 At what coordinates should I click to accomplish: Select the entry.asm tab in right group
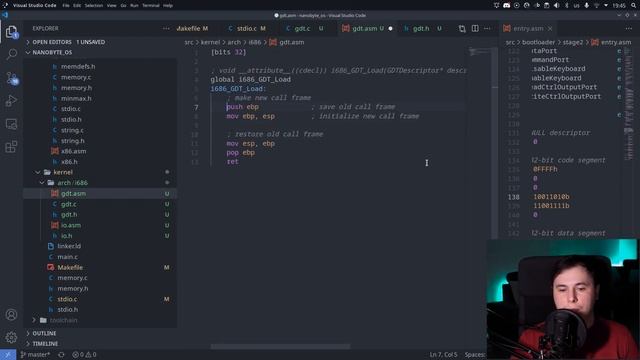tap(528, 29)
